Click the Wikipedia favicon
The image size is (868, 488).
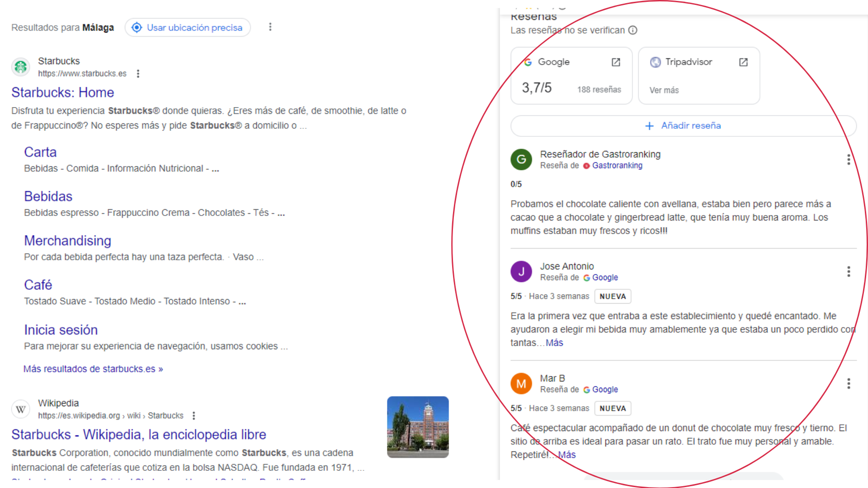coord(20,409)
